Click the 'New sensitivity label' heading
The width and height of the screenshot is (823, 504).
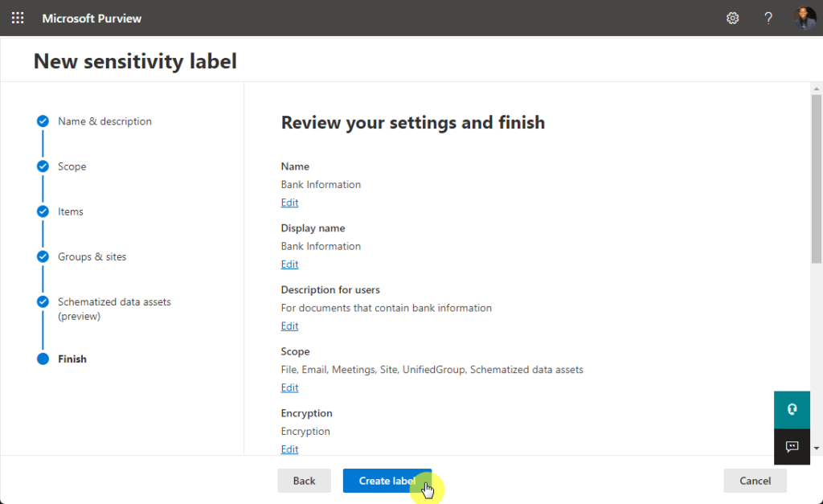click(135, 61)
